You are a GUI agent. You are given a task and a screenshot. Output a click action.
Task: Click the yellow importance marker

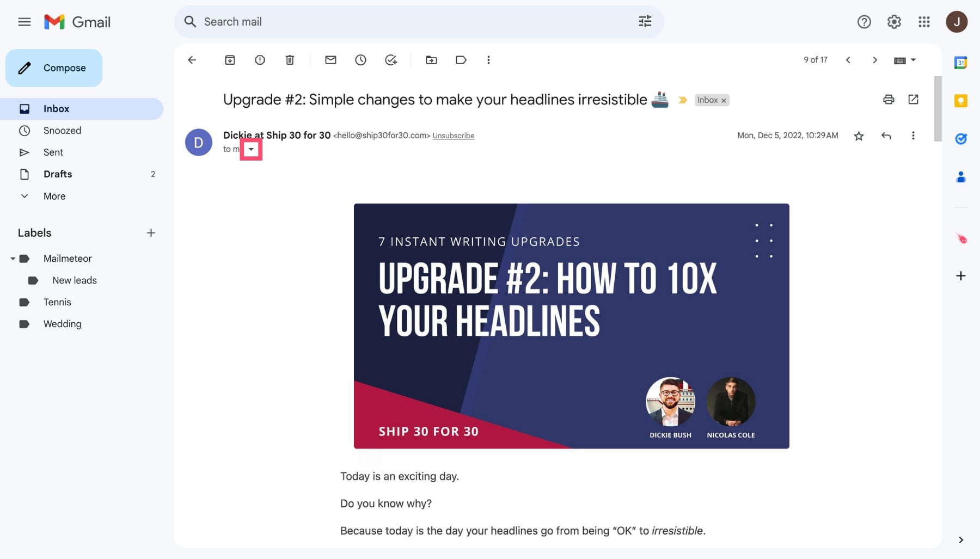click(x=682, y=100)
